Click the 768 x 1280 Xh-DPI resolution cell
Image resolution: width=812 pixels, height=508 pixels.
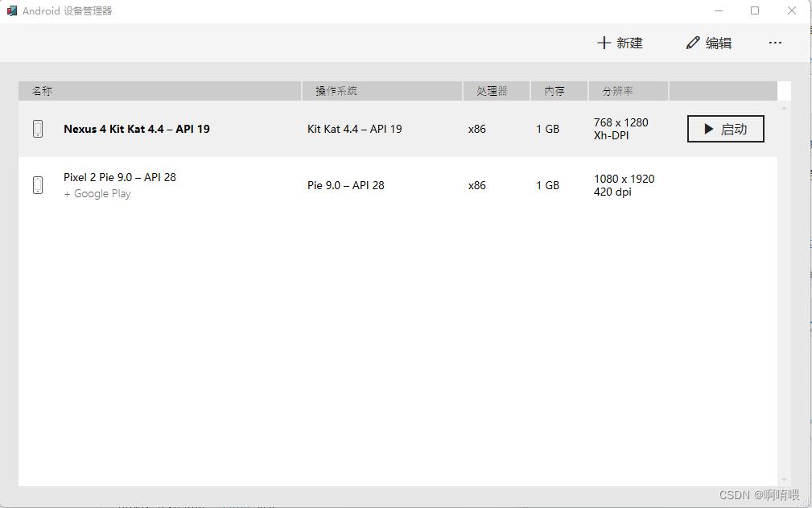point(621,129)
